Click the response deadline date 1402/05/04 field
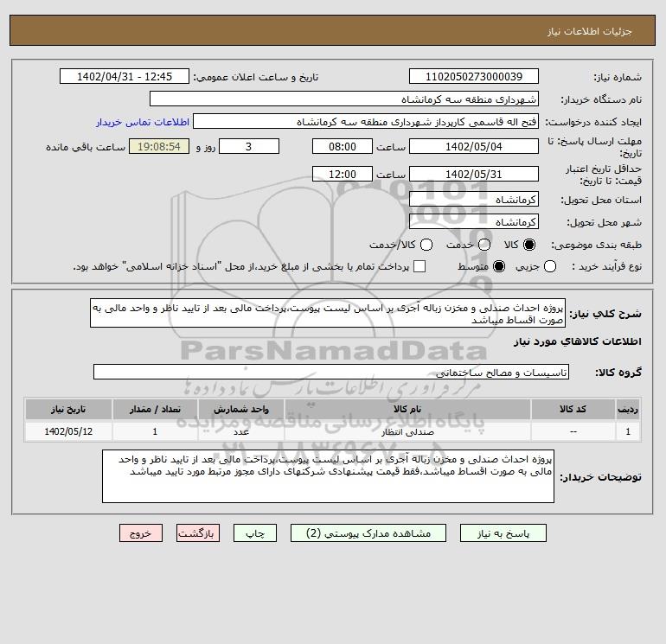Image resolution: width=666 pixels, height=644 pixels. (474, 147)
